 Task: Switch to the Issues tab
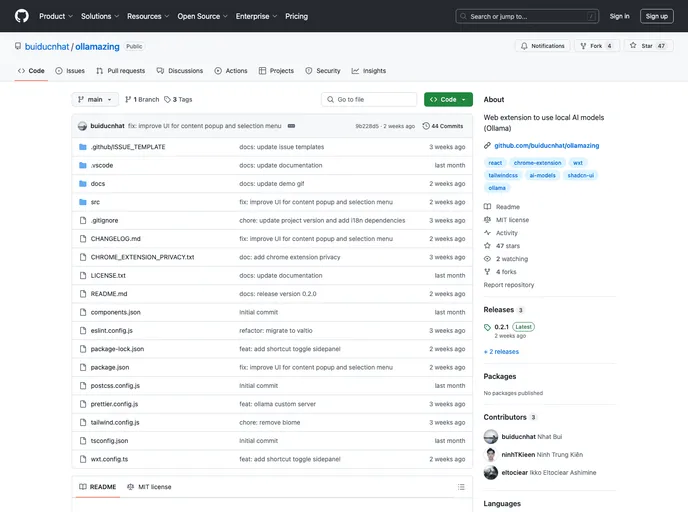70,71
